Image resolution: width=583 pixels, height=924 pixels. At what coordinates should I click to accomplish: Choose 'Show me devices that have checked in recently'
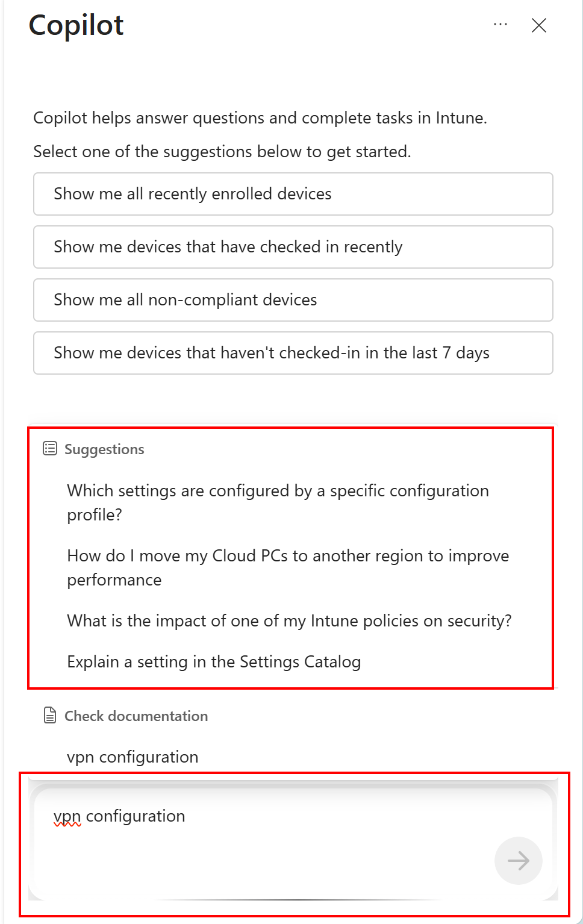pos(293,247)
